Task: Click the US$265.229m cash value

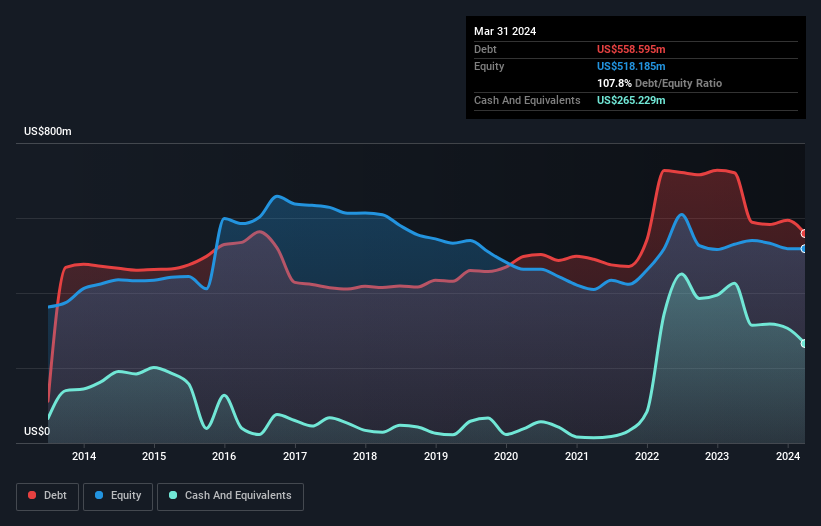Action: (x=631, y=100)
